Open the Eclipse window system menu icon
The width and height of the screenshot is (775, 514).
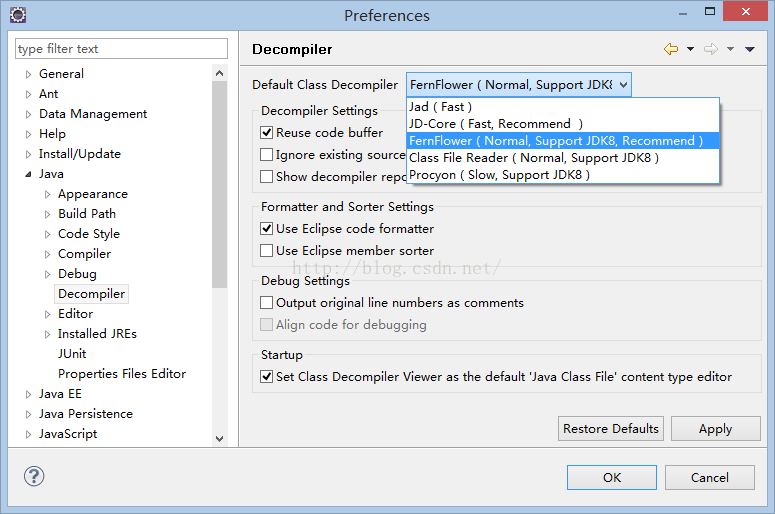[x=18, y=15]
